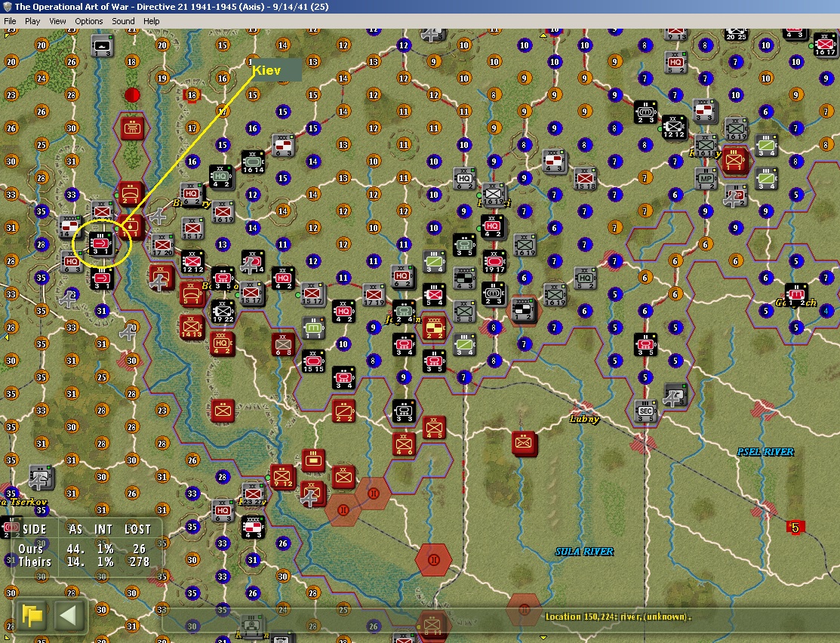Select the yellow-red XXXX unit 2 2
Screen dimensions: 840x643
[x=435, y=328]
